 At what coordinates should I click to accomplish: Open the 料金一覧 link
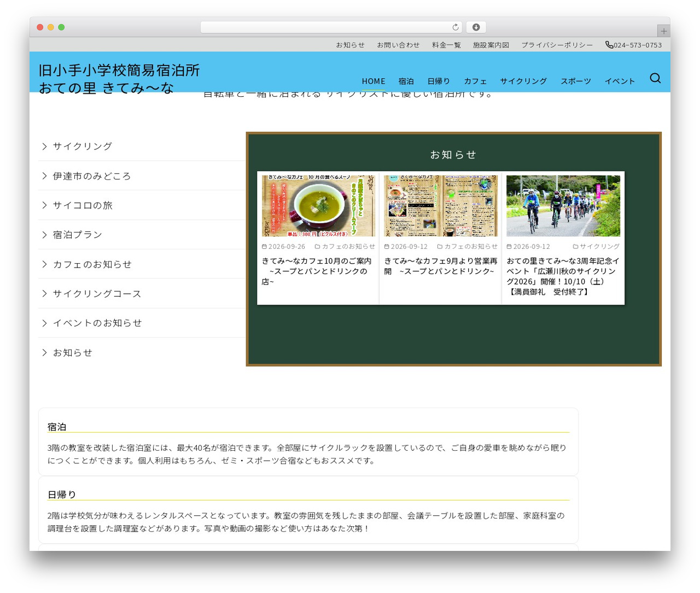[446, 45]
